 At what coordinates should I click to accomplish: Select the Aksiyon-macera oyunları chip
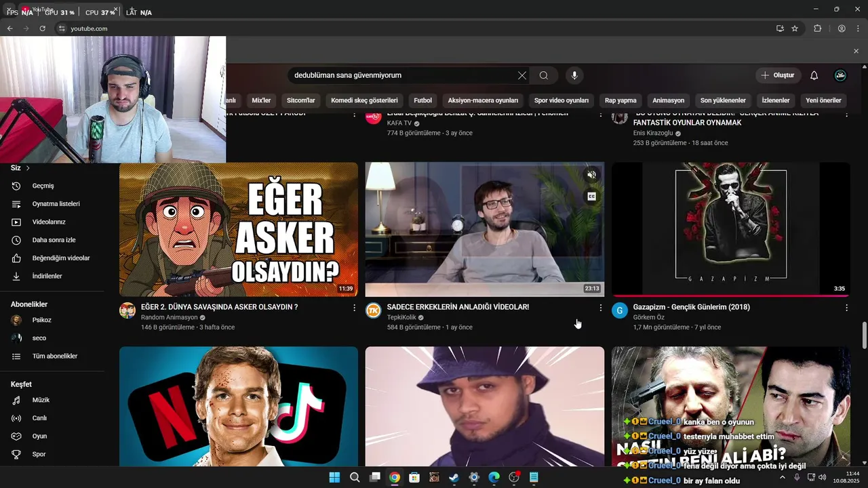pyautogui.click(x=483, y=100)
